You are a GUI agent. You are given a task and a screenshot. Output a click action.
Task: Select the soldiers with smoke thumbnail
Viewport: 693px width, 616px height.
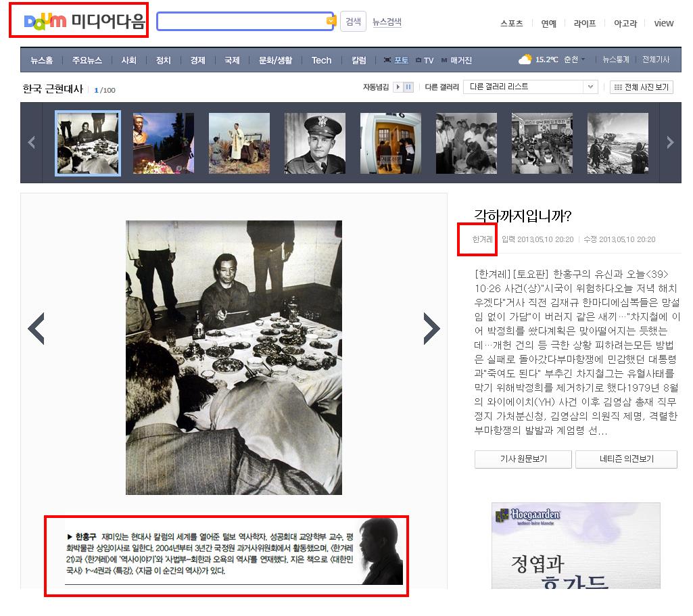point(618,143)
